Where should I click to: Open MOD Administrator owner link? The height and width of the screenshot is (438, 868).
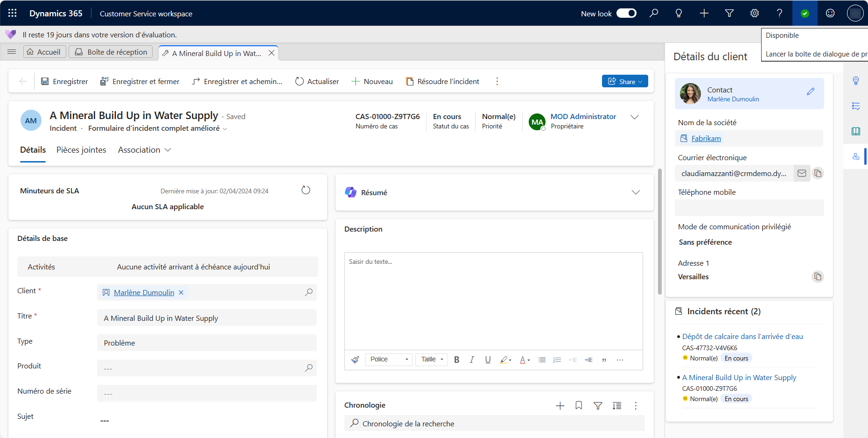click(583, 116)
